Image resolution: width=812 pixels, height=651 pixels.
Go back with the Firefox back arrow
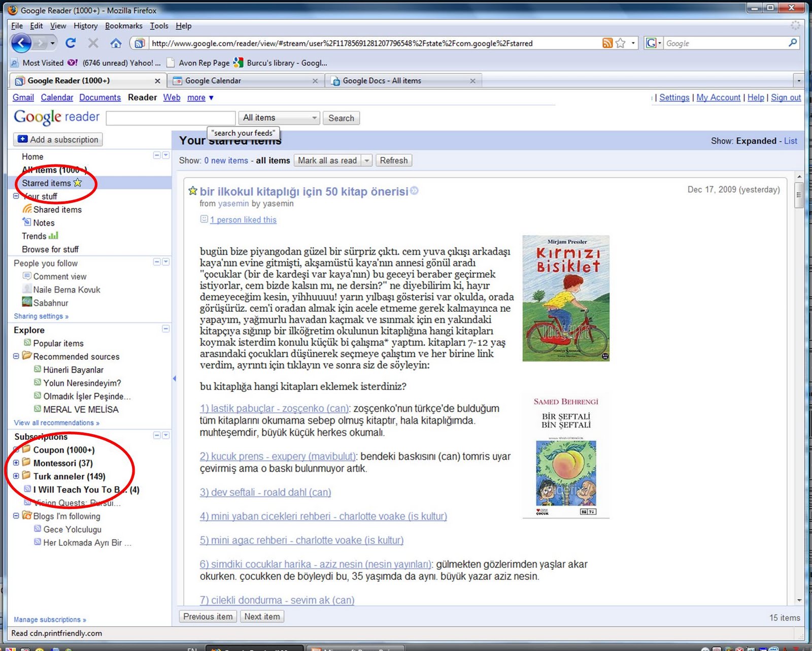pos(21,43)
